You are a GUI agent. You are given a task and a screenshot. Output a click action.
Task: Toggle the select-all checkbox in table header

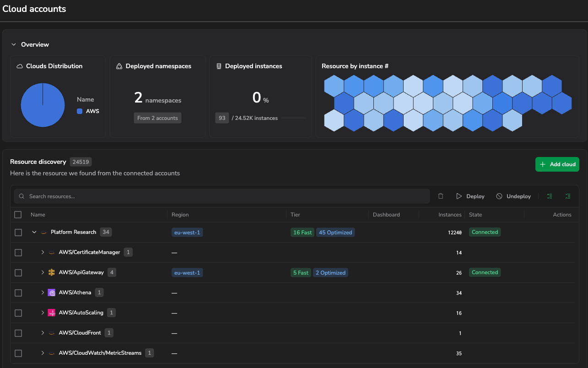tap(18, 215)
